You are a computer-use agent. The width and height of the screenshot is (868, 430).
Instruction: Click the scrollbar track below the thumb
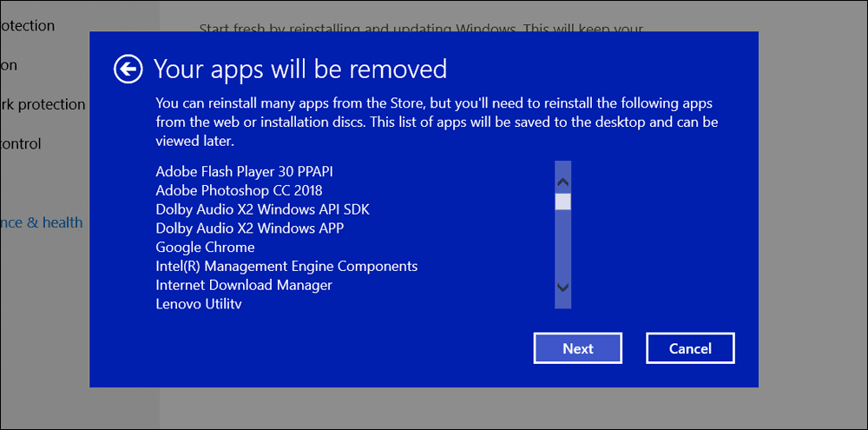(x=563, y=245)
